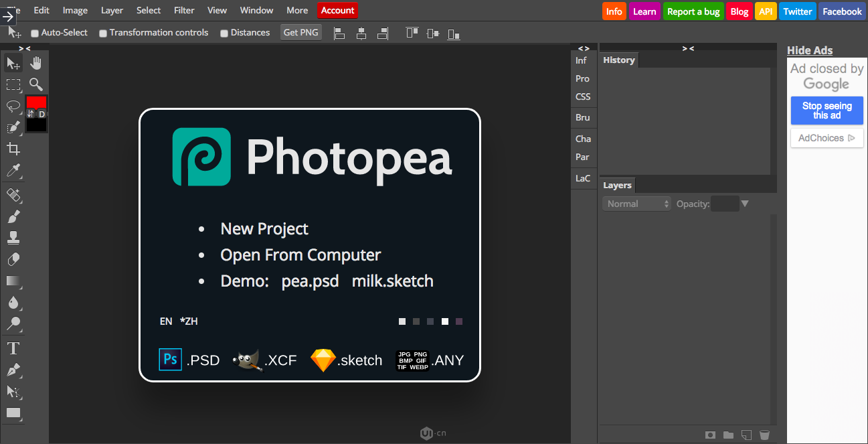Open the View menu

[x=218, y=10]
